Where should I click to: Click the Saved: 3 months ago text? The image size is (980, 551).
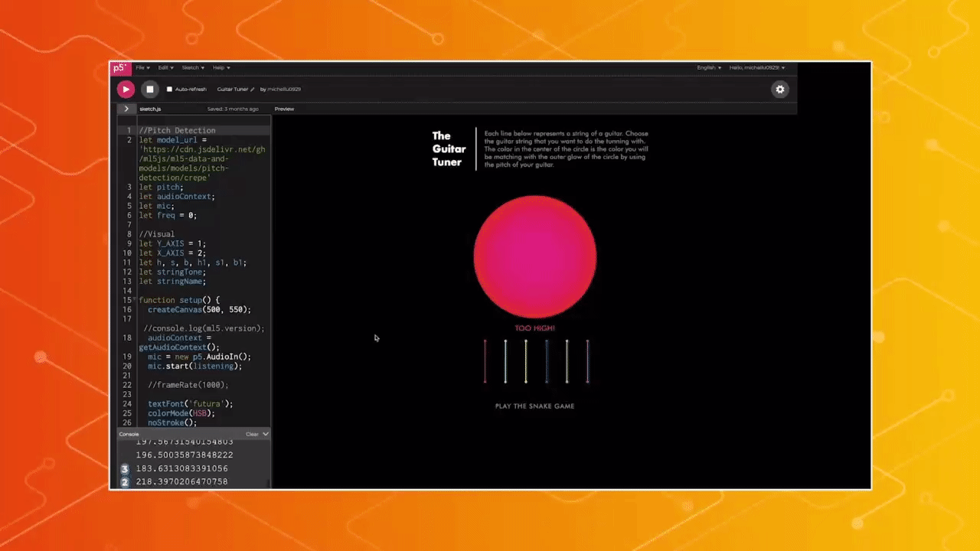233,109
